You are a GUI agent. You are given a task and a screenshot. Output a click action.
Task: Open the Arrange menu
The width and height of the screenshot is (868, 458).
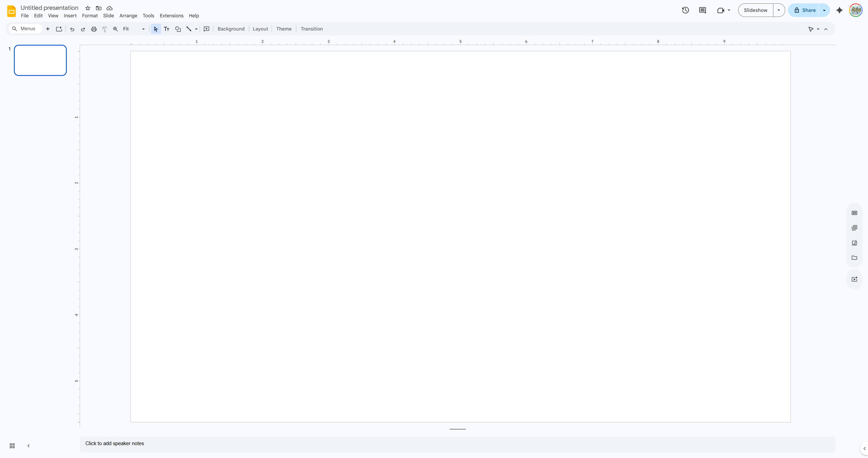[x=128, y=16]
